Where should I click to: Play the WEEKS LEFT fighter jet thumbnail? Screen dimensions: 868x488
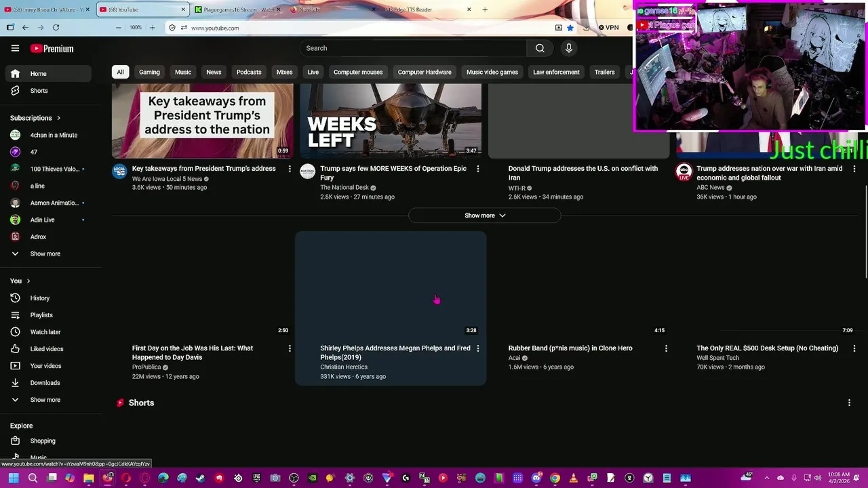pyautogui.click(x=391, y=121)
